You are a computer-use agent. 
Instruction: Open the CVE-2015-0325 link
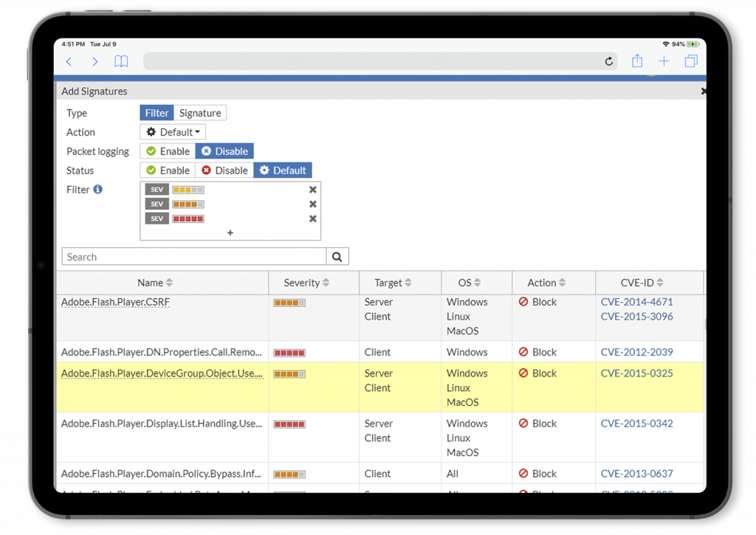636,373
